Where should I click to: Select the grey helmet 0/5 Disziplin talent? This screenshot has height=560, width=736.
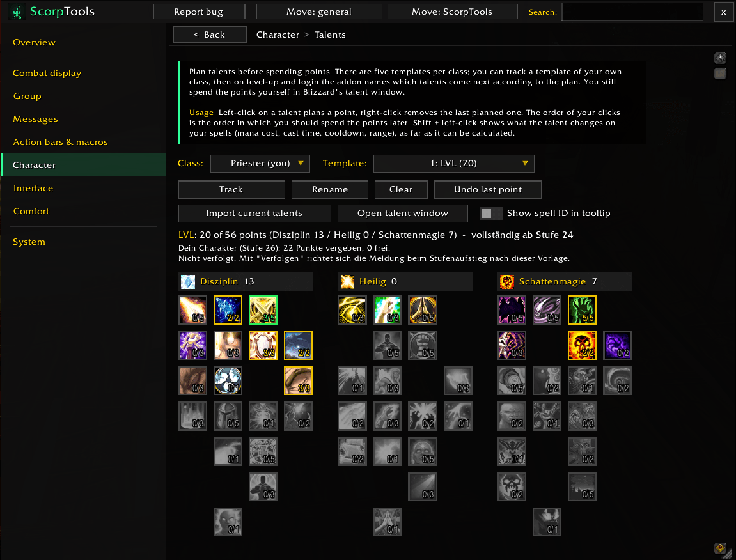pyautogui.click(x=228, y=416)
